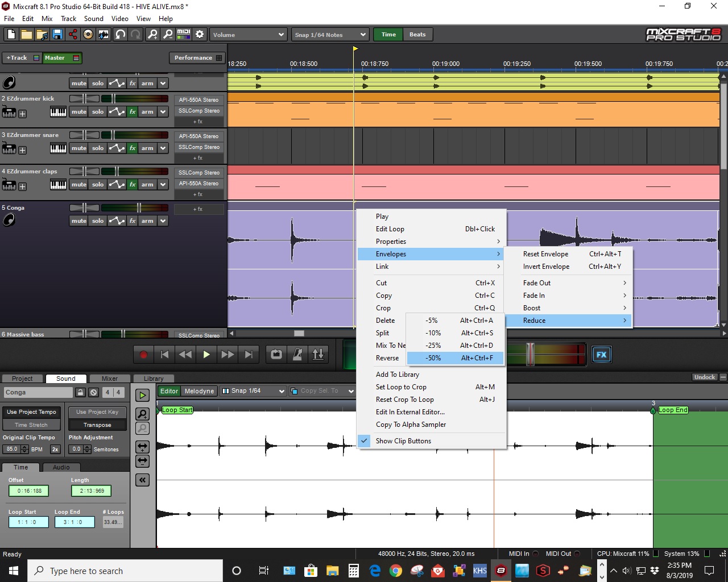Add a sound file using the folder-with-note icon
The height and width of the screenshot is (582, 728).
pos(42,35)
